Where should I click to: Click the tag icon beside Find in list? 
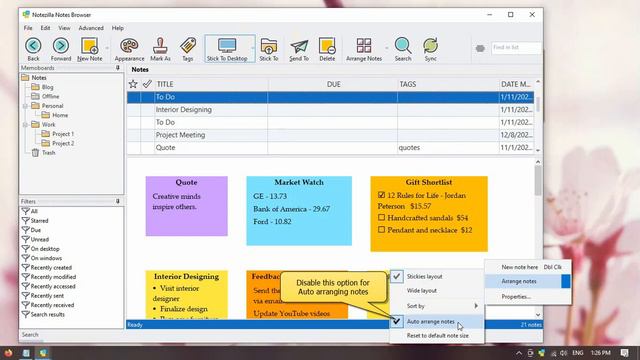pyautogui.click(x=480, y=48)
